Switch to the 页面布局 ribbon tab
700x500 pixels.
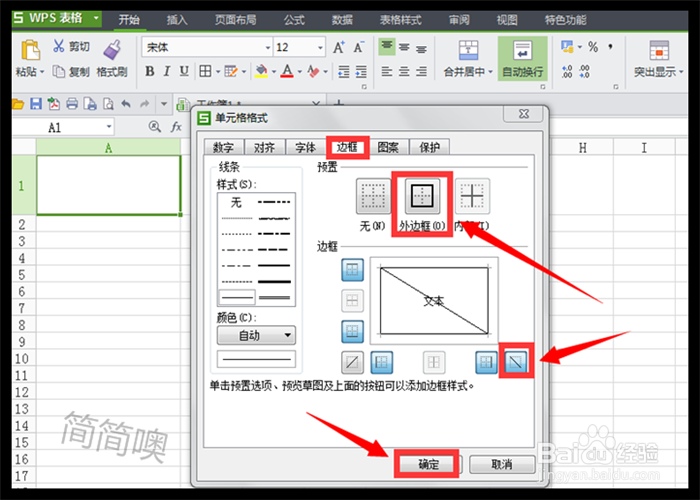tap(236, 20)
